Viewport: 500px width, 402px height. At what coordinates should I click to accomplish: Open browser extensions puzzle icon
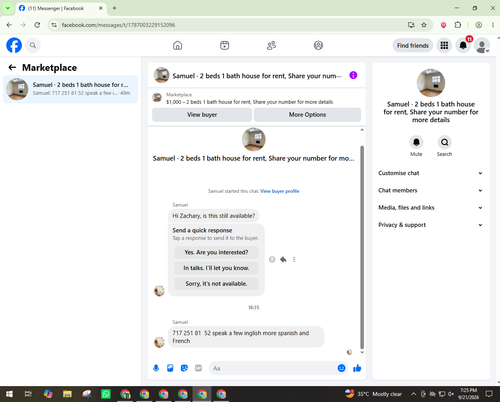[x=458, y=25]
